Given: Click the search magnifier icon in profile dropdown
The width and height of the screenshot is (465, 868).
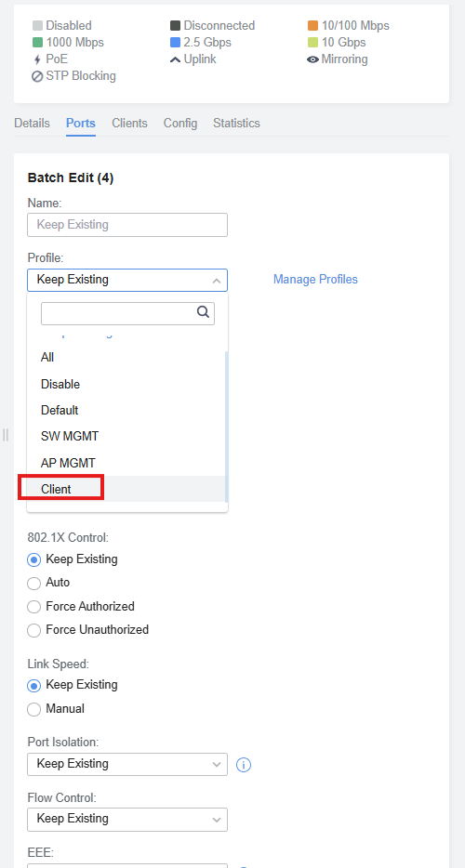Looking at the screenshot, I should 204,311.
